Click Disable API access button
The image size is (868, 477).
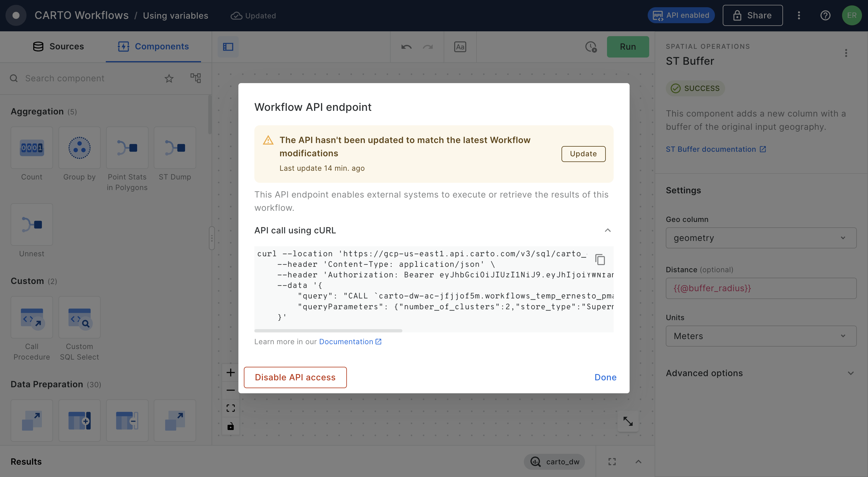click(x=295, y=377)
